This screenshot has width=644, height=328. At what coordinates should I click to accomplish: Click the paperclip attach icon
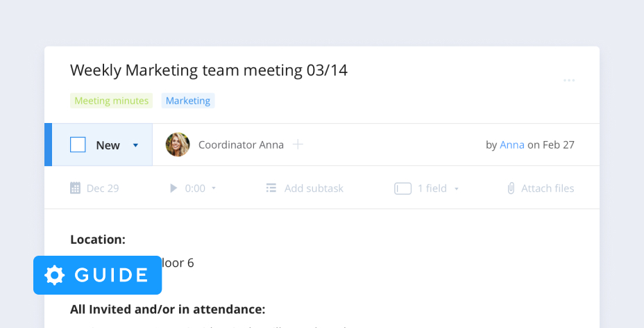[511, 188]
